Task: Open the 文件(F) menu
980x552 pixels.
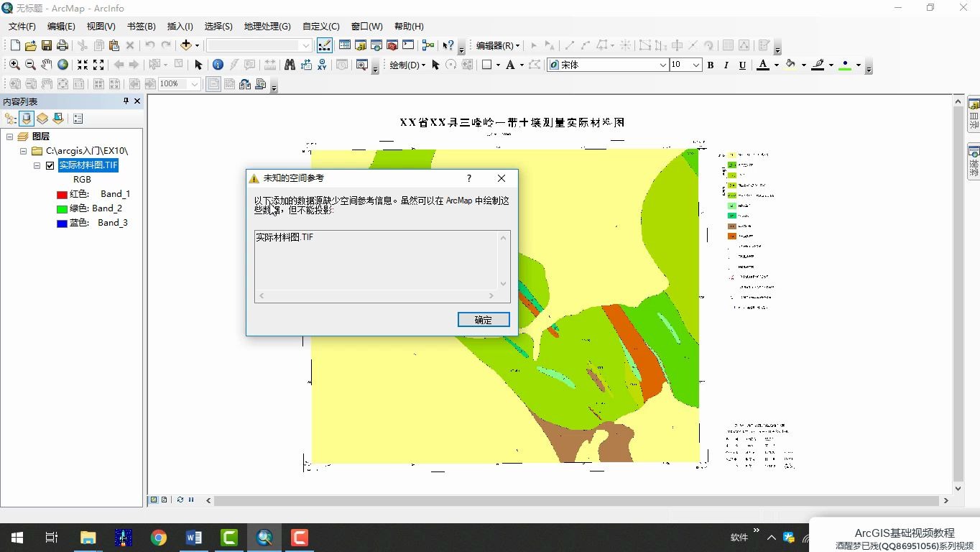Action: [x=22, y=26]
